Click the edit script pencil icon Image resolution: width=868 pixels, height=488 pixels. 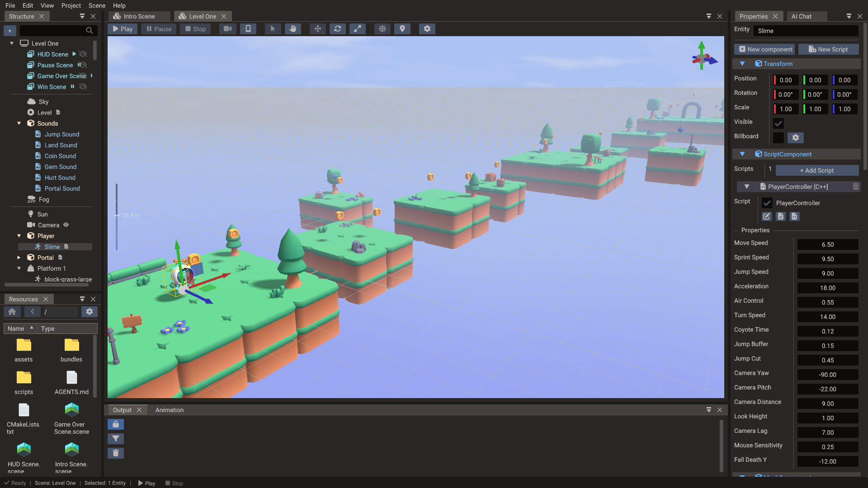(767, 216)
